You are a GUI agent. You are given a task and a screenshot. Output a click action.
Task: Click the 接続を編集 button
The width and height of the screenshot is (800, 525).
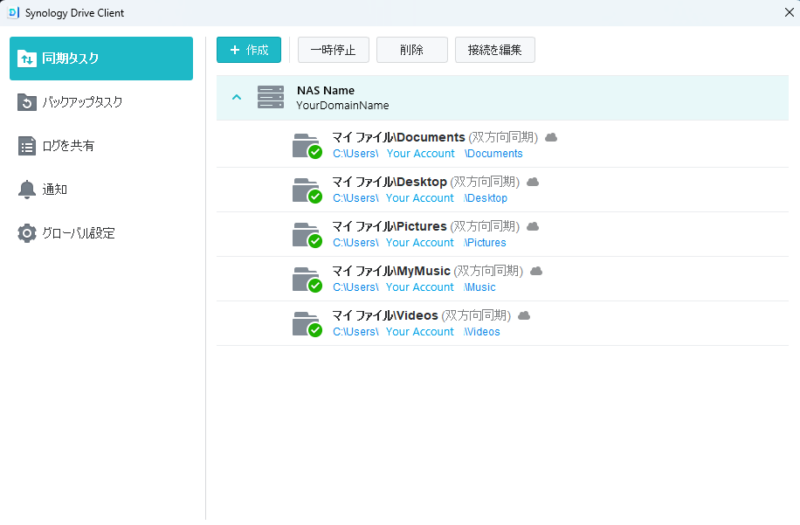point(494,50)
